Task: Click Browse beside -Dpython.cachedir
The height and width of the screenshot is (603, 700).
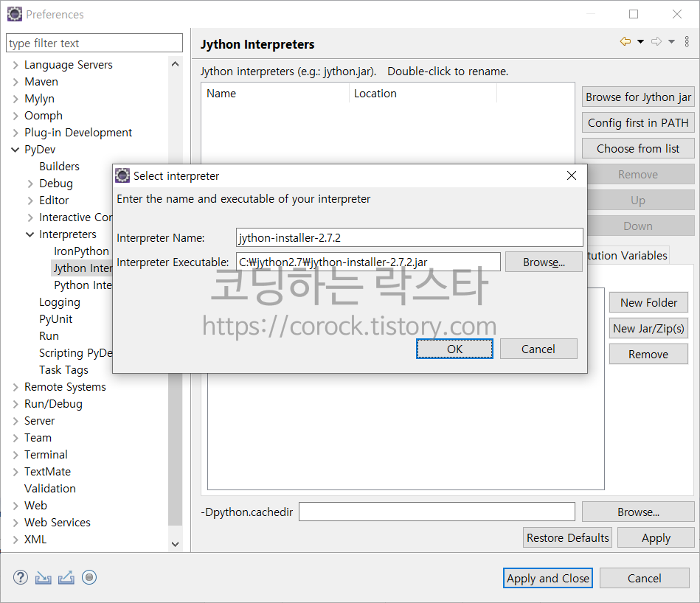Action: coord(638,512)
